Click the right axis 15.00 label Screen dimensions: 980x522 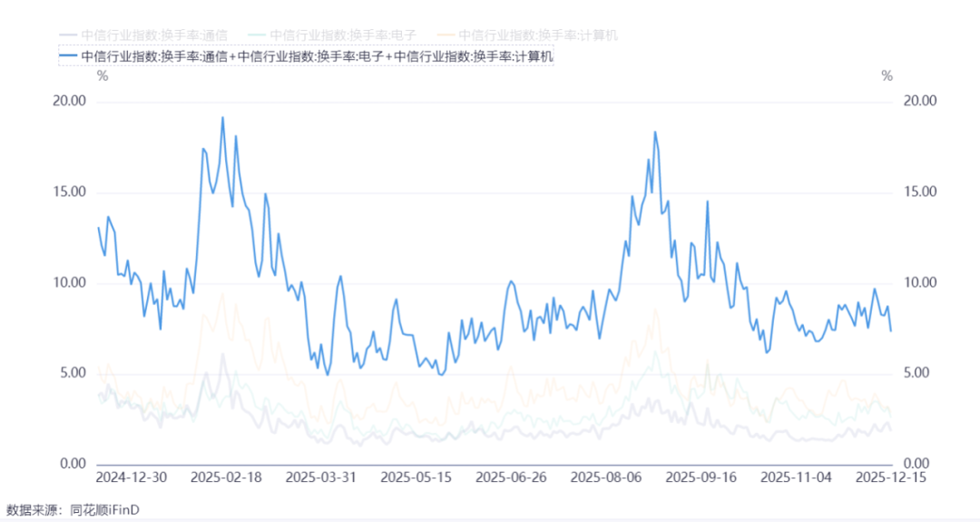(920, 192)
